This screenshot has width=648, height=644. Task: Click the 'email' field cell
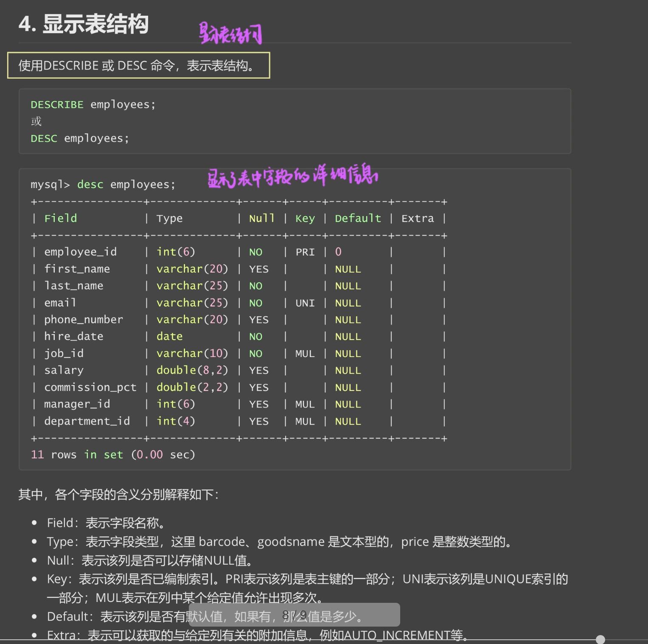[x=60, y=303]
